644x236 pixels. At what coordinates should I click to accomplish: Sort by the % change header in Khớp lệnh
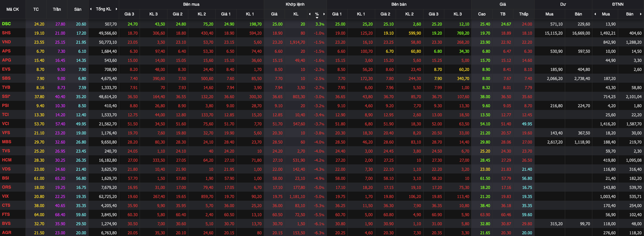pyautogui.click(x=317, y=14)
